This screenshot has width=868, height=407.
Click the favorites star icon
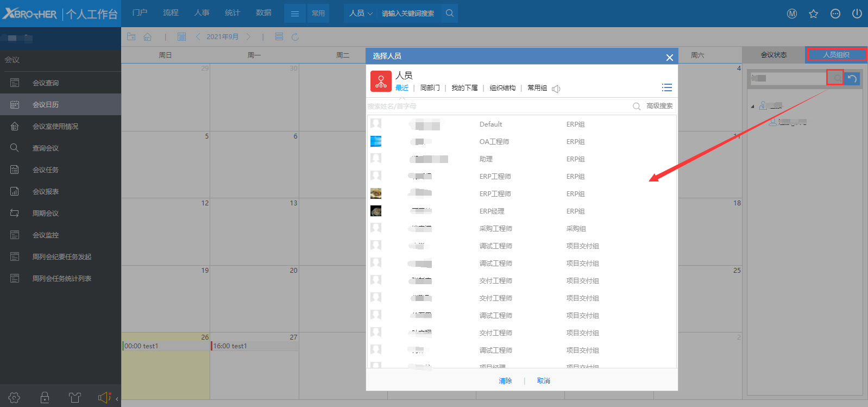click(x=813, y=14)
